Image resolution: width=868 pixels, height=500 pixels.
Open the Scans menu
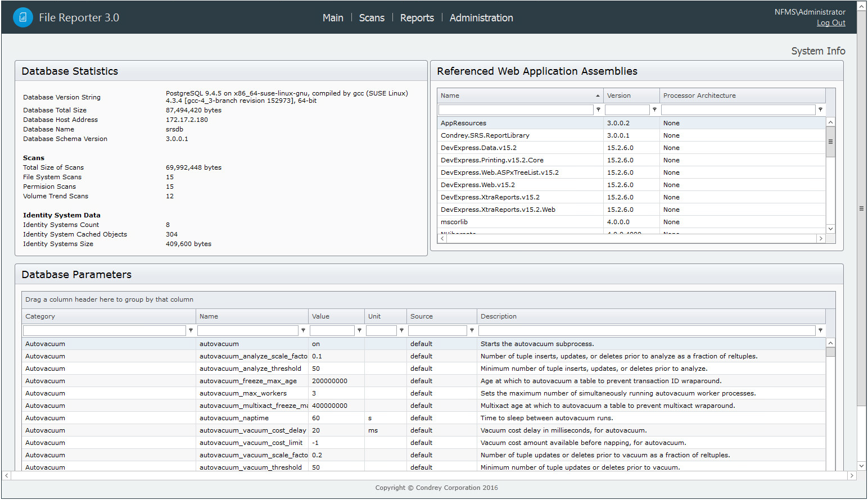(372, 18)
